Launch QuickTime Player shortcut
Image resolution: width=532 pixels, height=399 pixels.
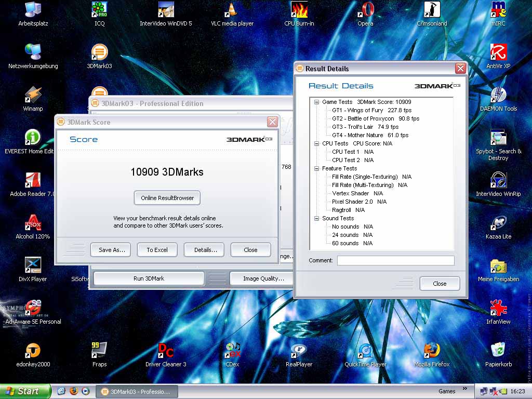[x=365, y=355]
